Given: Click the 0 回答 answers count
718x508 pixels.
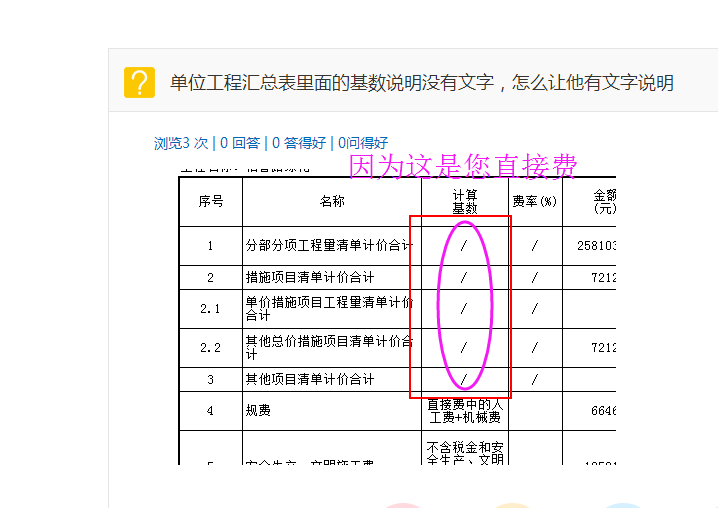Looking at the screenshot, I should [240, 143].
